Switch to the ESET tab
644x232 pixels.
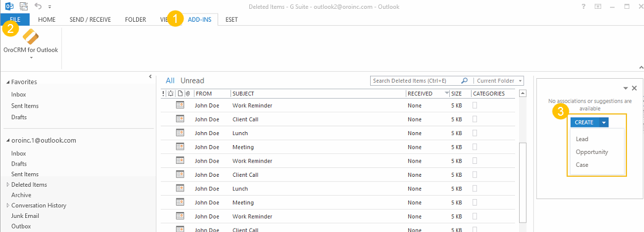tap(231, 19)
